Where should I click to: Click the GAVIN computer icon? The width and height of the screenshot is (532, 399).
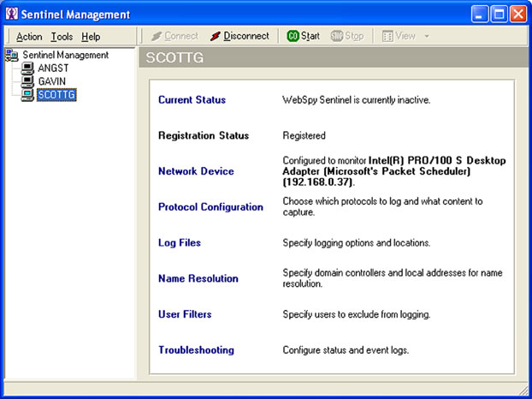(27, 81)
